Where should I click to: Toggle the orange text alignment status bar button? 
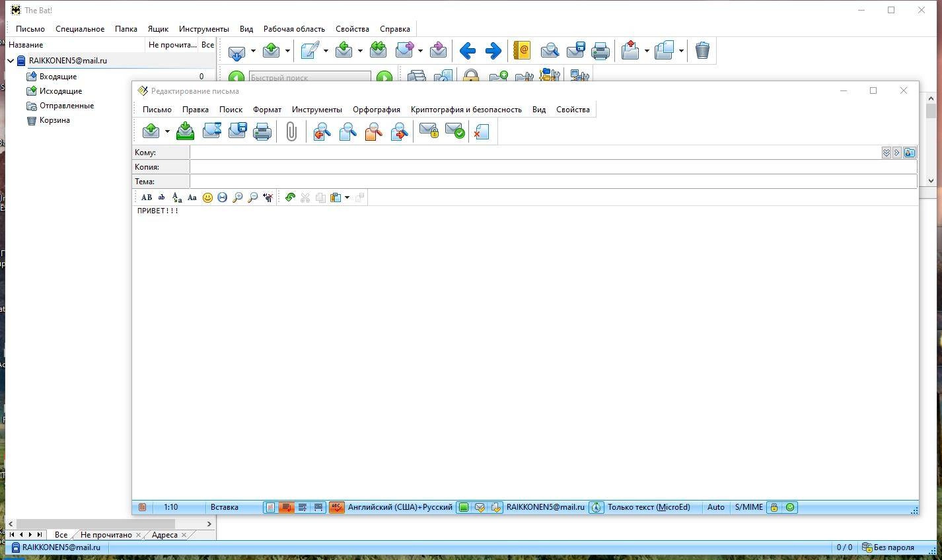[x=286, y=507]
